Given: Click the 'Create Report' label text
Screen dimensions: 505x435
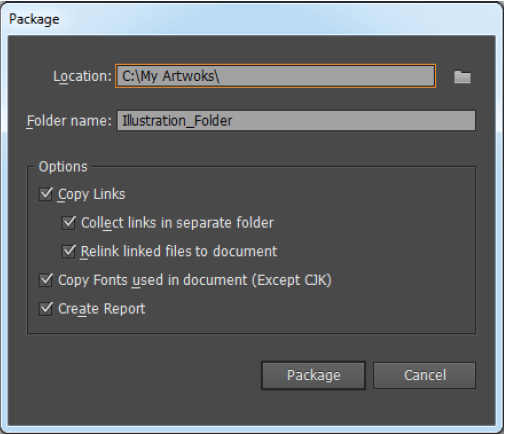Looking at the screenshot, I should click(x=102, y=309).
